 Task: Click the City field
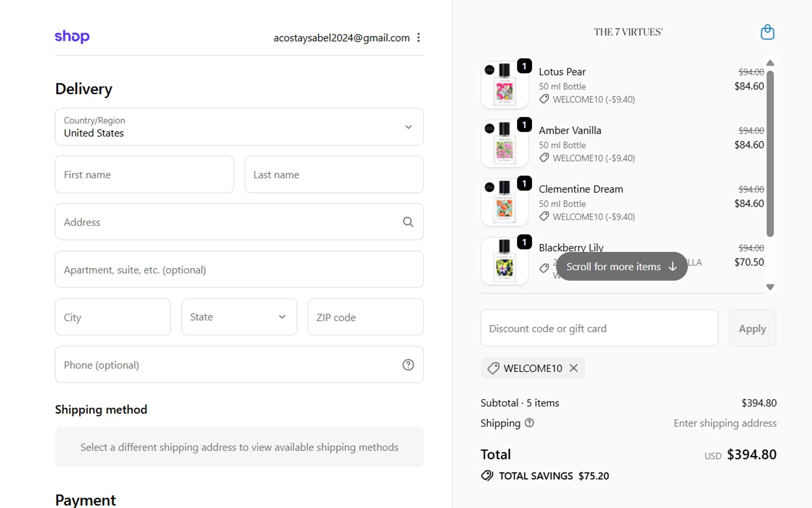click(x=113, y=317)
